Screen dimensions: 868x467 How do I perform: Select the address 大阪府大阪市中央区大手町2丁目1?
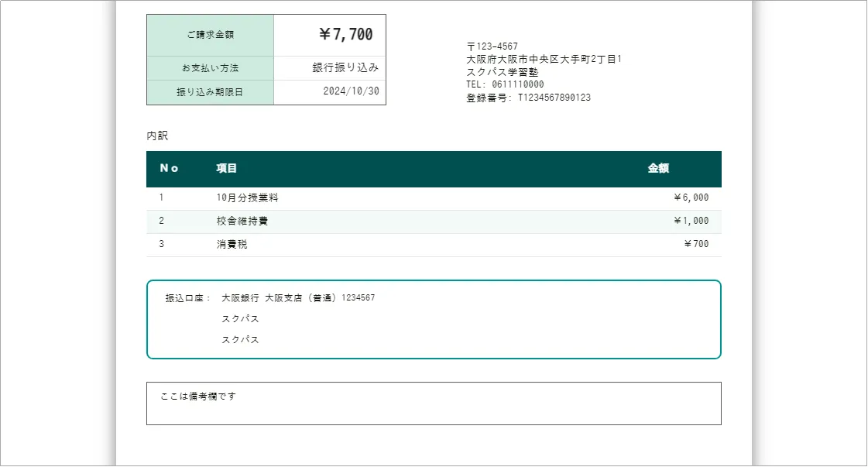544,60
